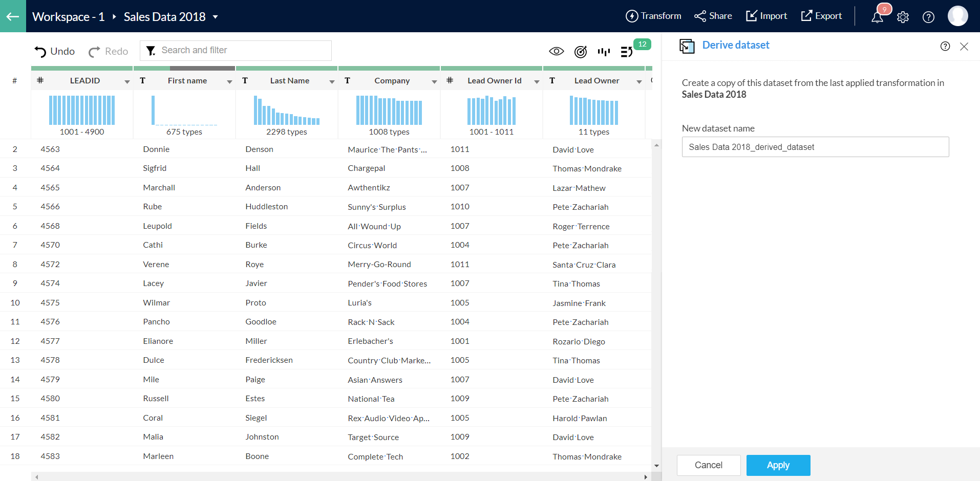Click the top bar help question icon
980x481 pixels.
click(928, 17)
